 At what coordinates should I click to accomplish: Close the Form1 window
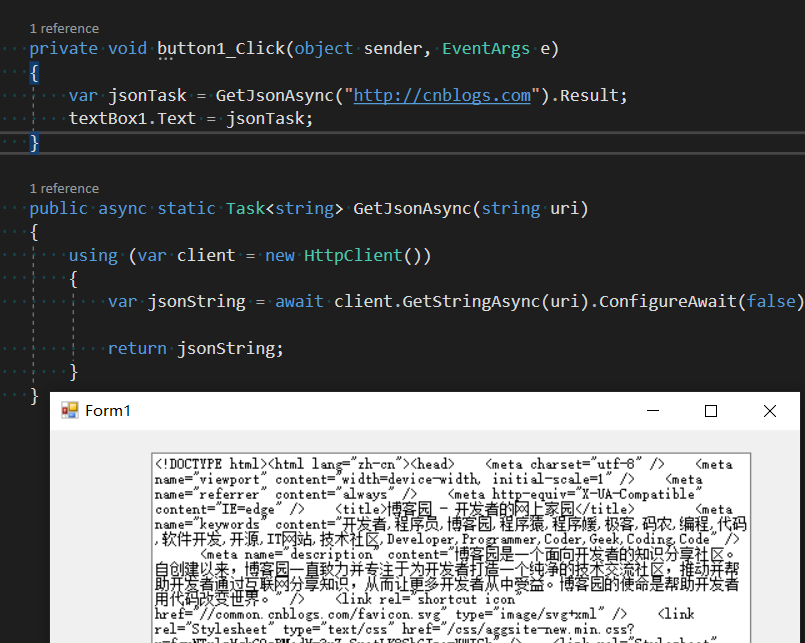(769, 411)
